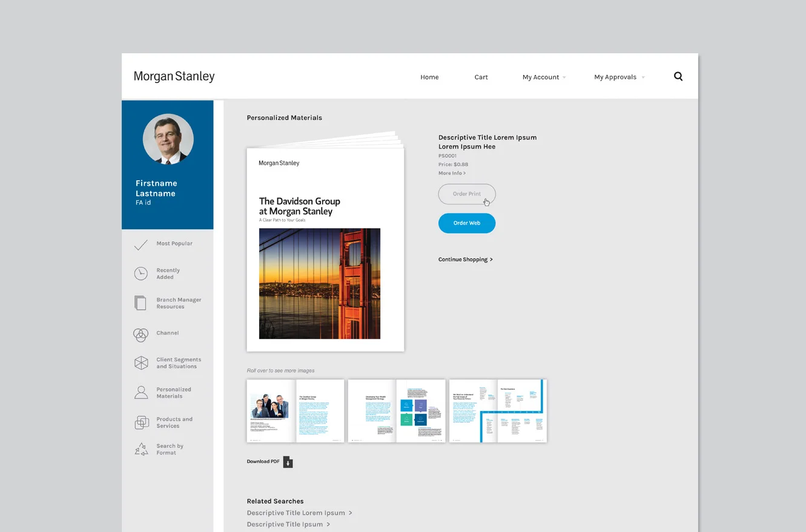
Task: Open the Cart menu item
Action: 481,77
